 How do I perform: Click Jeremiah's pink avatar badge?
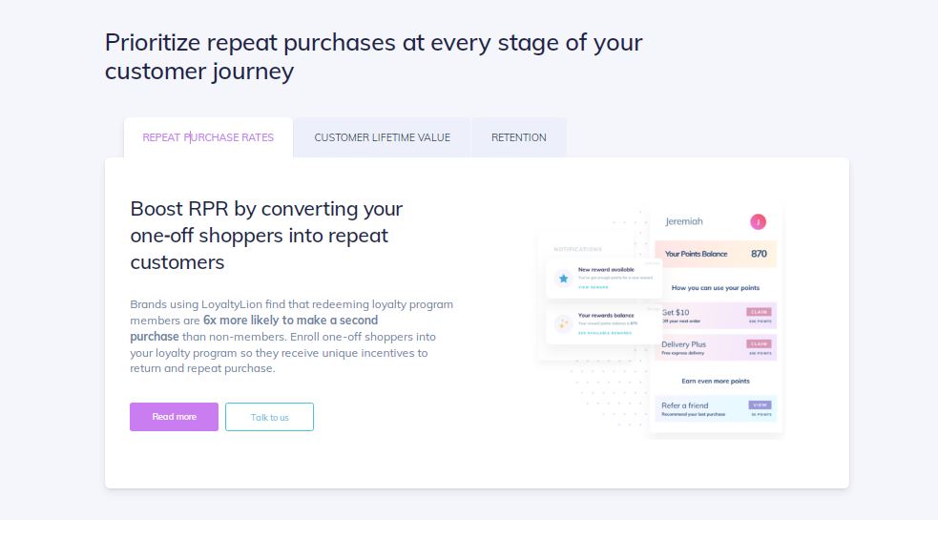pyautogui.click(x=759, y=220)
